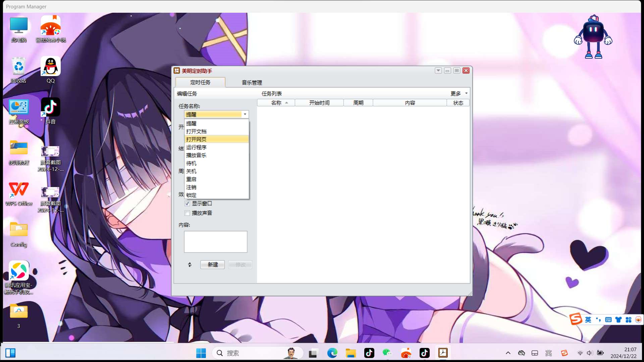Open 美明定时助手 icon in taskbar
This screenshot has height=362, width=644.
[443, 353]
